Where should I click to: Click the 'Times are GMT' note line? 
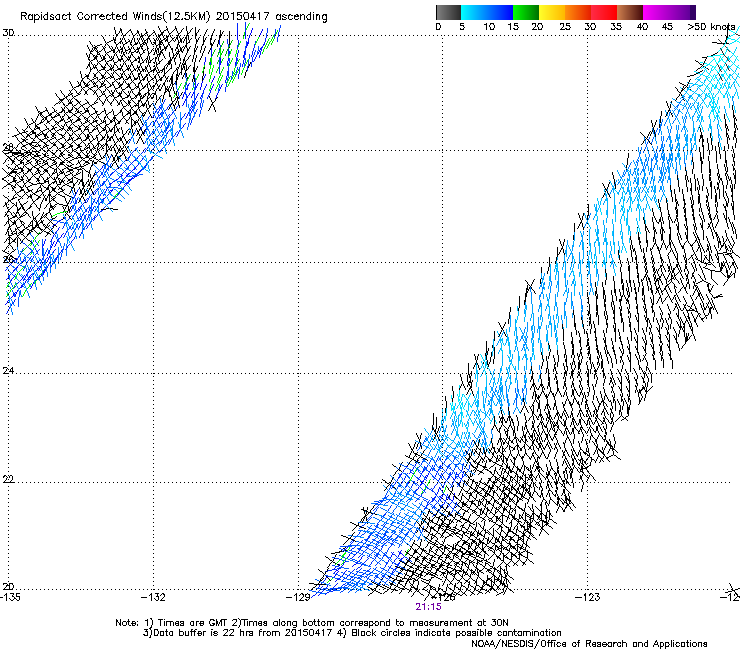[312, 623]
